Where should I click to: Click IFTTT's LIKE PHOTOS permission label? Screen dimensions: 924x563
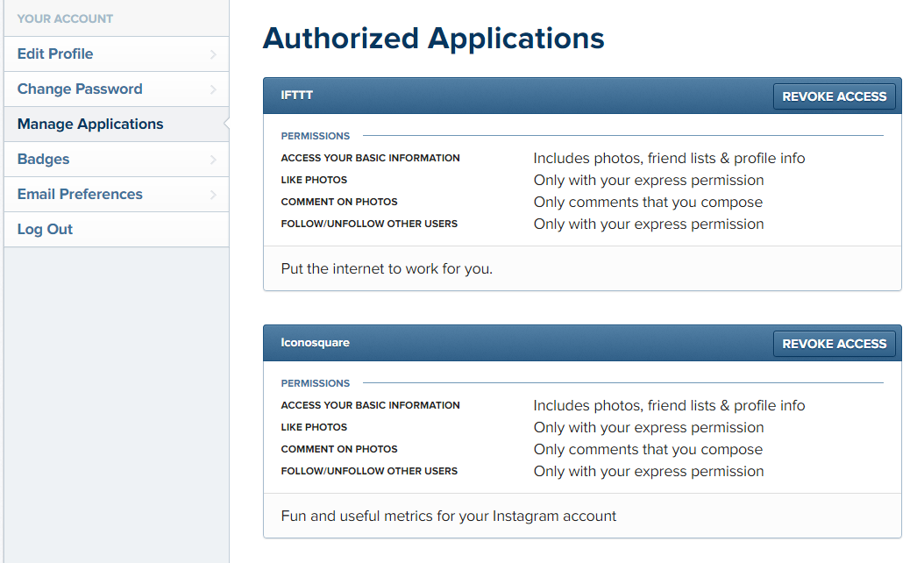[314, 180]
